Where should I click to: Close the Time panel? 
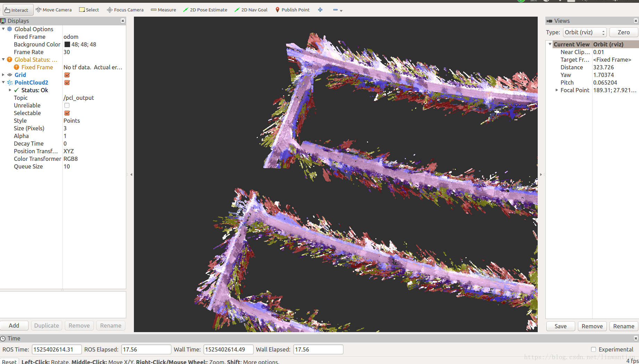tap(636, 338)
